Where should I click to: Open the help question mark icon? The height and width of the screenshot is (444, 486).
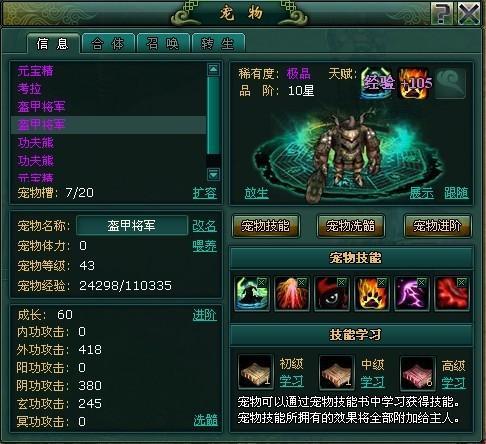(x=441, y=14)
